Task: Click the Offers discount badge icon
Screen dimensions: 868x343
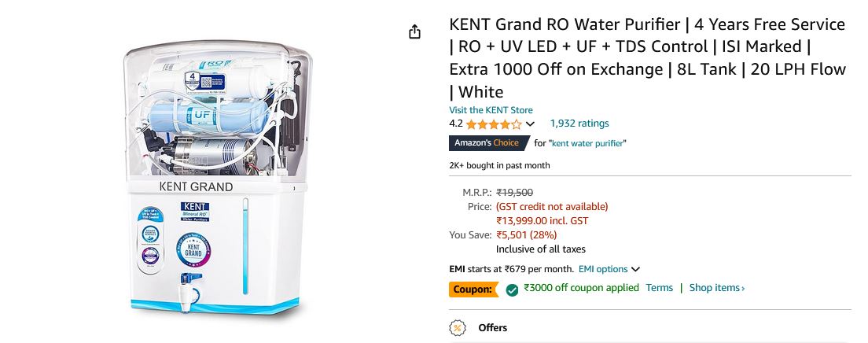Action: click(457, 328)
